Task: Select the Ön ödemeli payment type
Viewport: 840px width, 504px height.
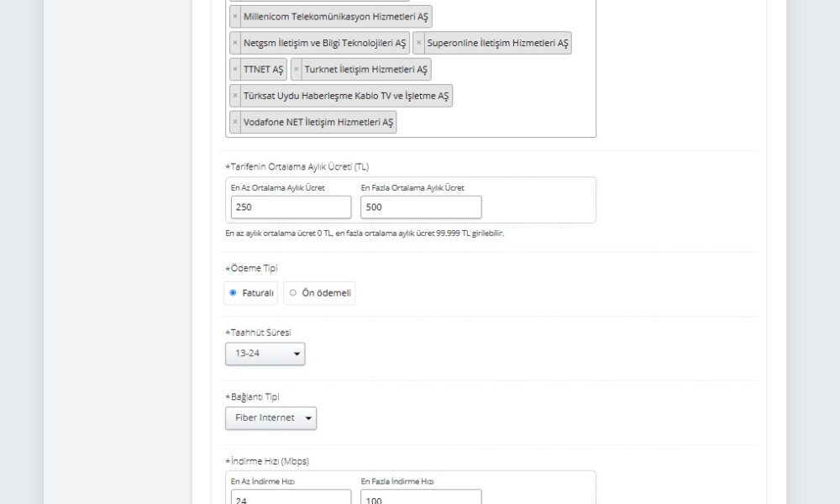Action: (x=292, y=293)
